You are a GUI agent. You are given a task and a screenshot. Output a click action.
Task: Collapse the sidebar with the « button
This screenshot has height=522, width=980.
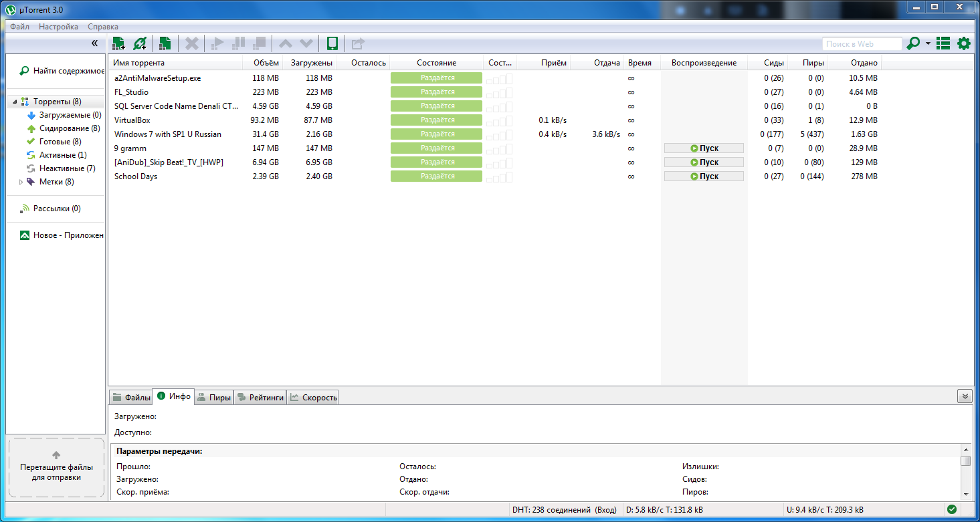pyautogui.click(x=95, y=43)
